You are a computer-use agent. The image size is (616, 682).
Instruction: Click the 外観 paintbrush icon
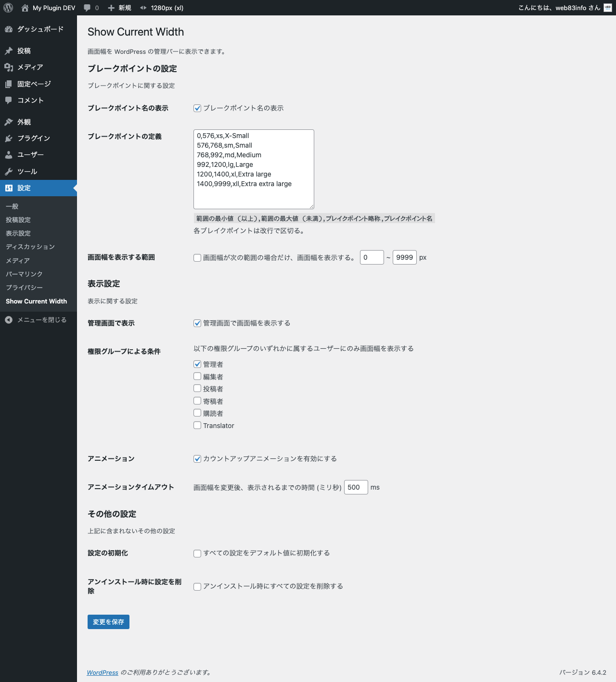pos(9,122)
